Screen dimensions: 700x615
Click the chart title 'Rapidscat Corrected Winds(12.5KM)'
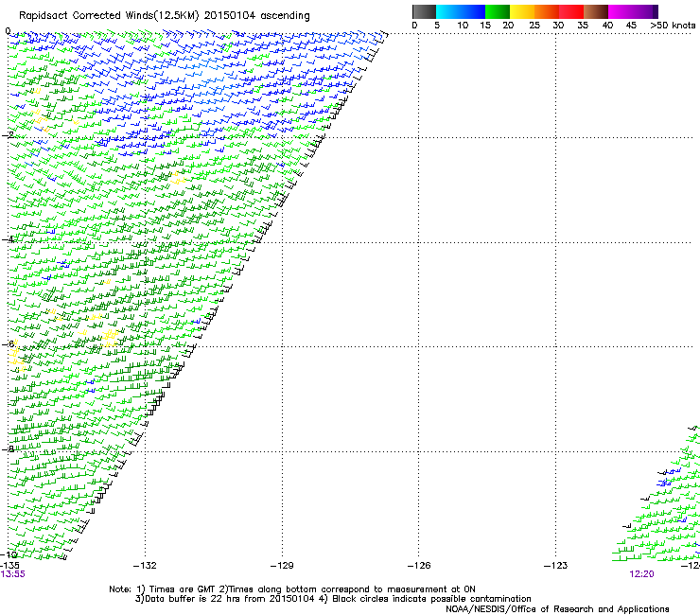[109, 16]
